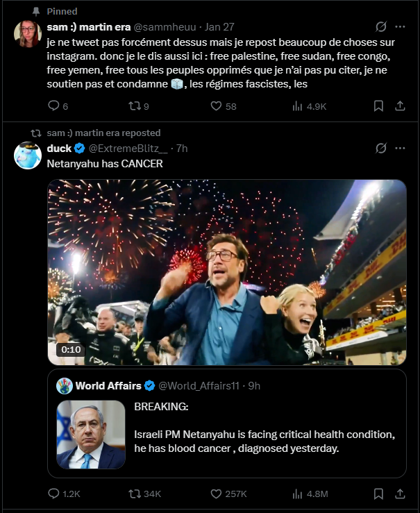Bookmark duck's Netanyahu tweet
This screenshot has height=513, width=420.
(x=378, y=494)
